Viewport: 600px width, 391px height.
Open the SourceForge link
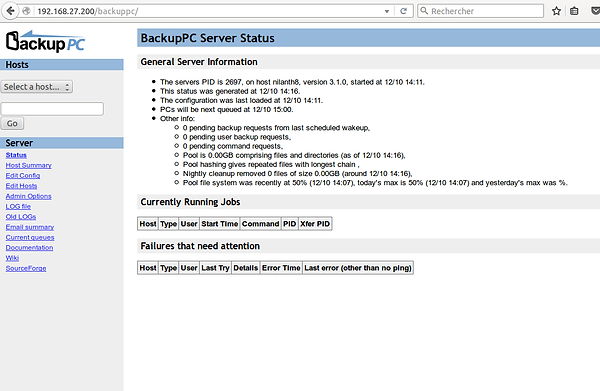coord(26,269)
